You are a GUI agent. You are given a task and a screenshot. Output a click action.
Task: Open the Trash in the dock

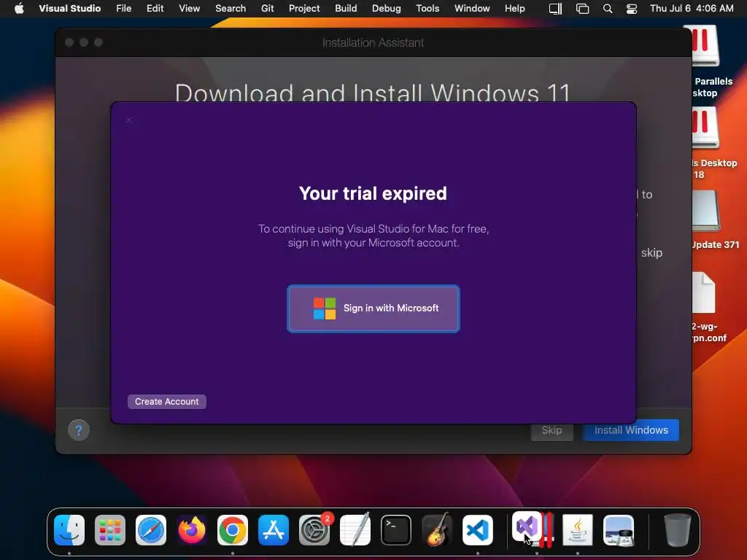[678, 530]
